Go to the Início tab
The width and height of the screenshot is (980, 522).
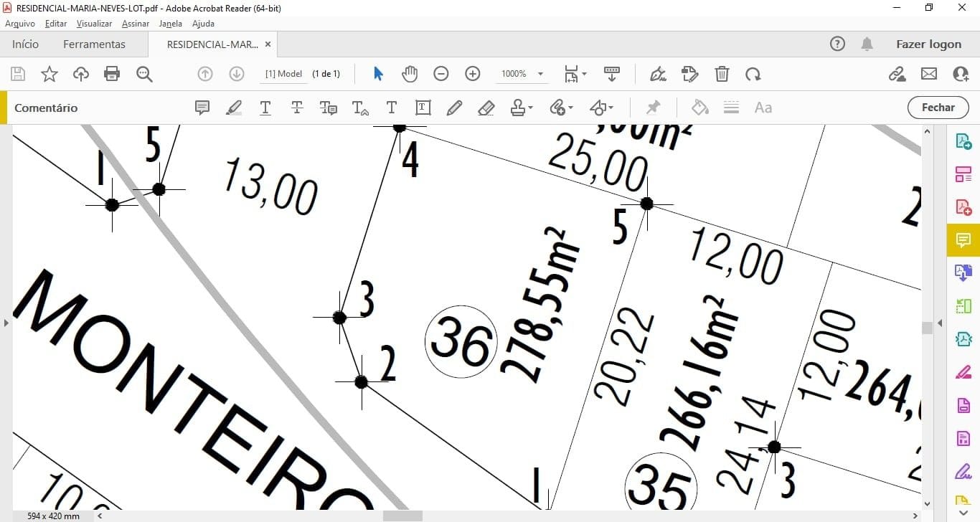coord(25,44)
